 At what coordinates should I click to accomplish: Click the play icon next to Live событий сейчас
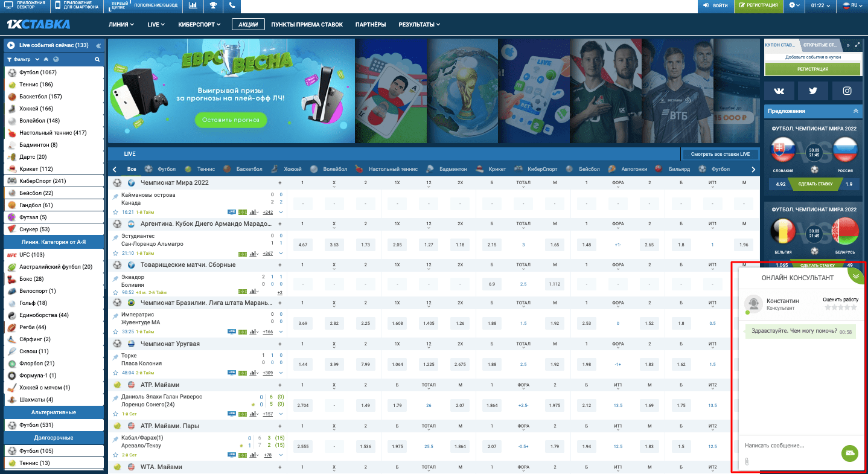(x=10, y=45)
